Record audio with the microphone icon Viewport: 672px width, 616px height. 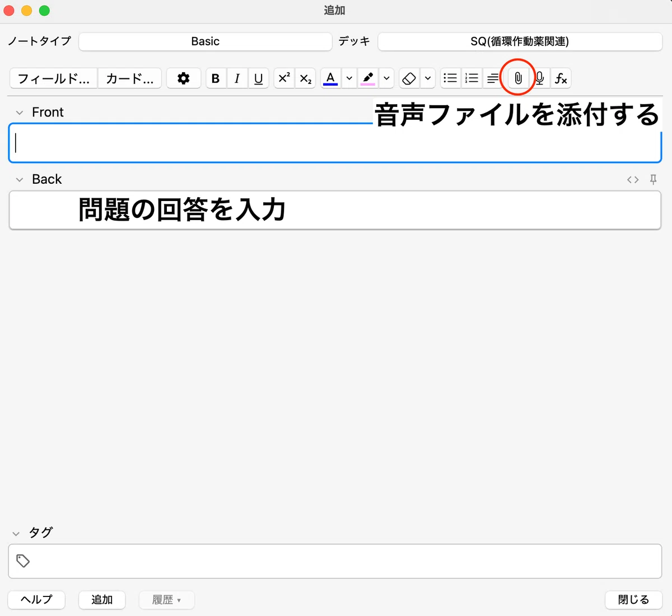[539, 78]
